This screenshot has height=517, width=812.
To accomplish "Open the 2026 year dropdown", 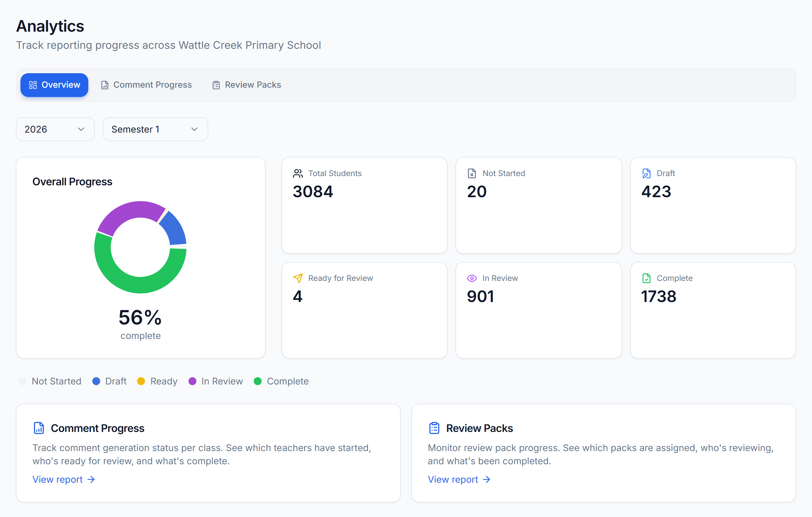I will [x=55, y=129].
